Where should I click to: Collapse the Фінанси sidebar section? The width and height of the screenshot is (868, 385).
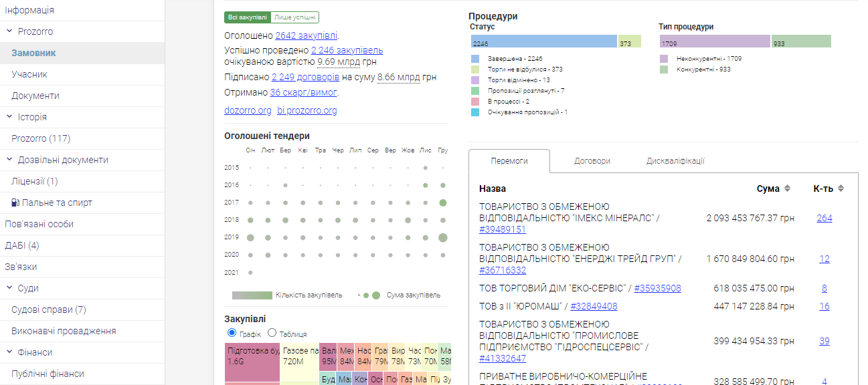coord(10,352)
